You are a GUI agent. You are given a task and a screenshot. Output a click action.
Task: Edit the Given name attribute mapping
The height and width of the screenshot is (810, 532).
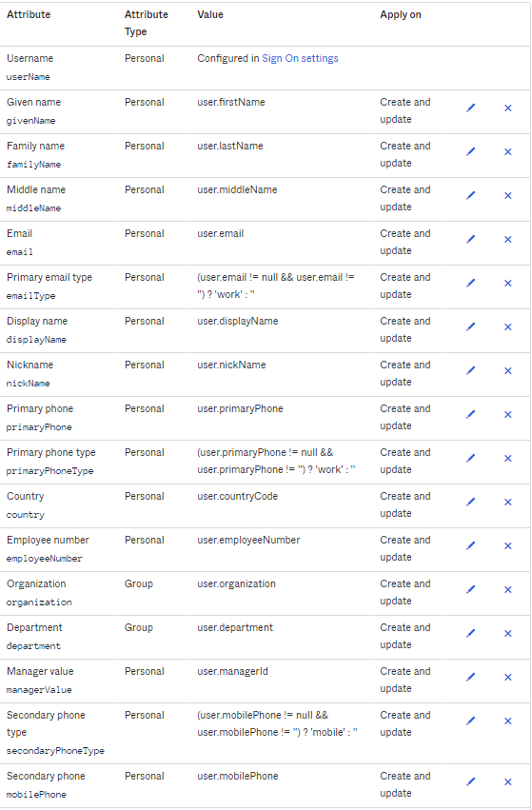[470, 108]
